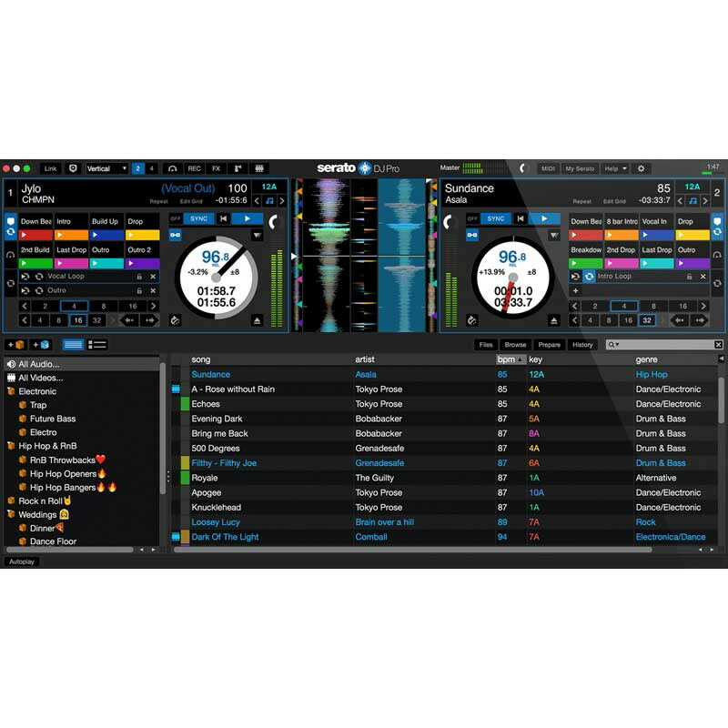Image resolution: width=728 pixels, height=728 pixels.
Task: Trigger the red Down Beat cue on left deck
Action: pyautogui.click(x=35, y=235)
